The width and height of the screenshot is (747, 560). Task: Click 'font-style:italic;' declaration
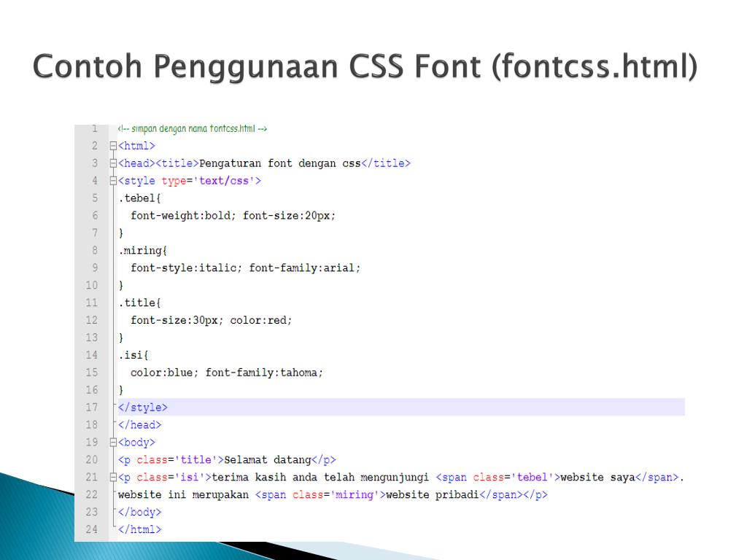186,268
